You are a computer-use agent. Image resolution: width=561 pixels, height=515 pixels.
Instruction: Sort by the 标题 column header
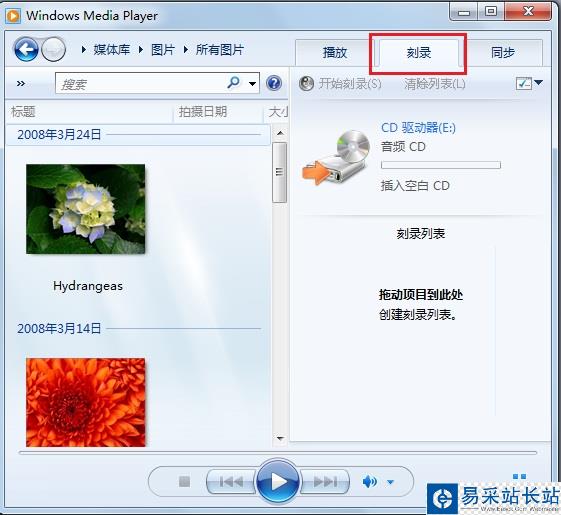click(x=89, y=112)
